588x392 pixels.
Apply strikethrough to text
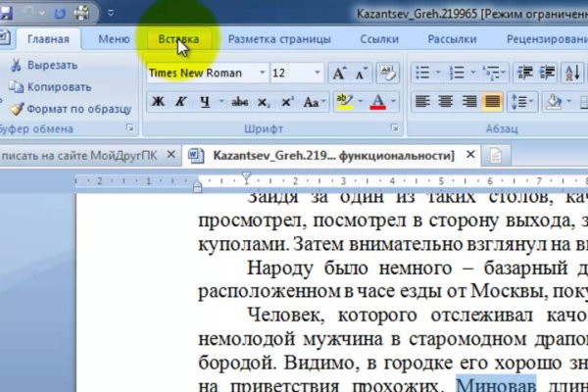click(x=238, y=102)
